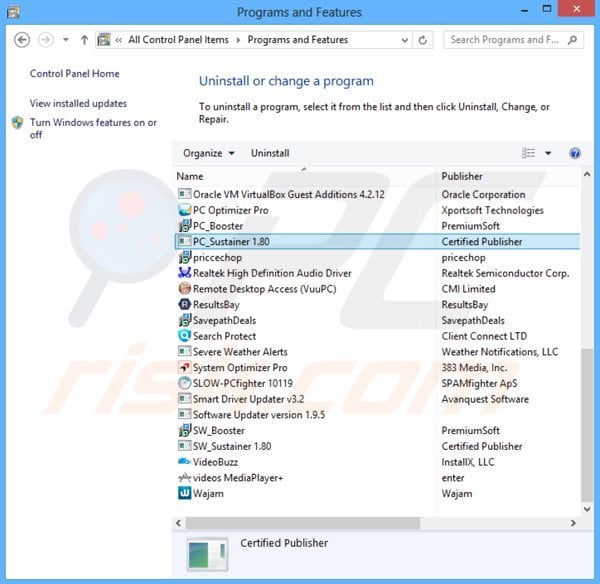Select videos MediaPlayer+ icon
Screen dimensions: 600x584
tap(184, 477)
